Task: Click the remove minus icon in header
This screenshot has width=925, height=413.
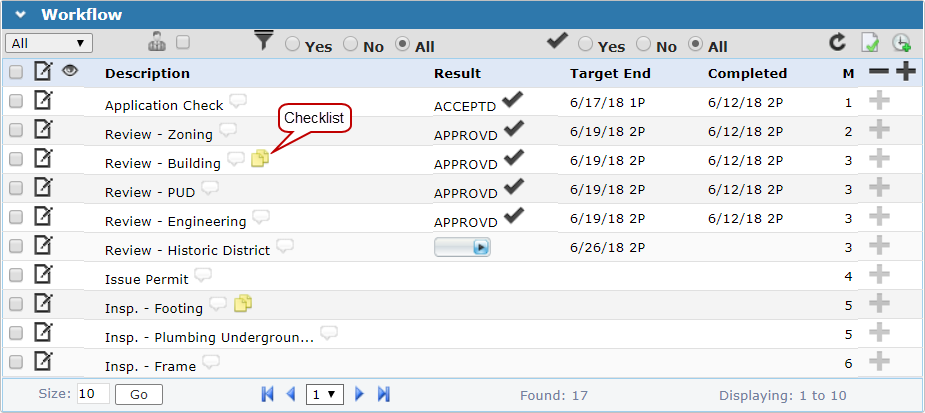Action: [878, 72]
